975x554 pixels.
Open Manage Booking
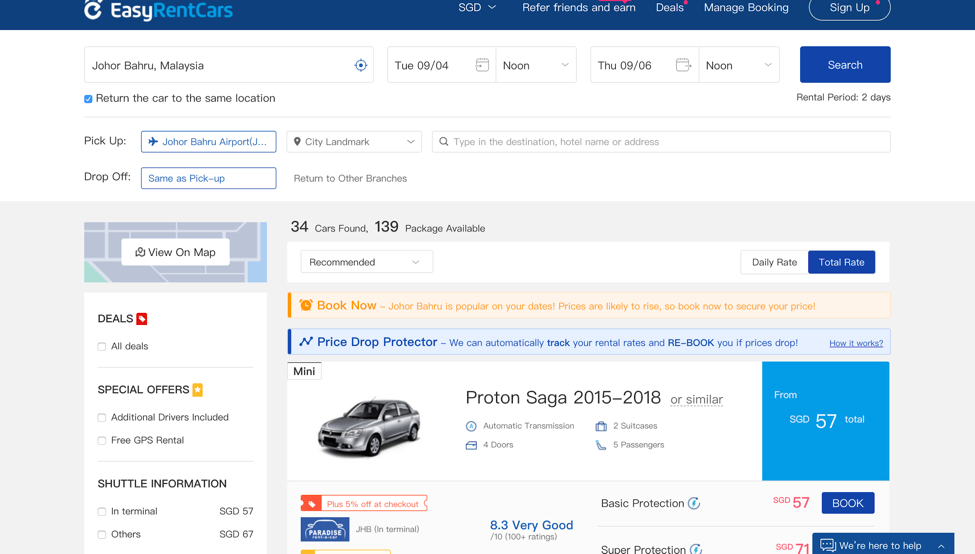[746, 7]
